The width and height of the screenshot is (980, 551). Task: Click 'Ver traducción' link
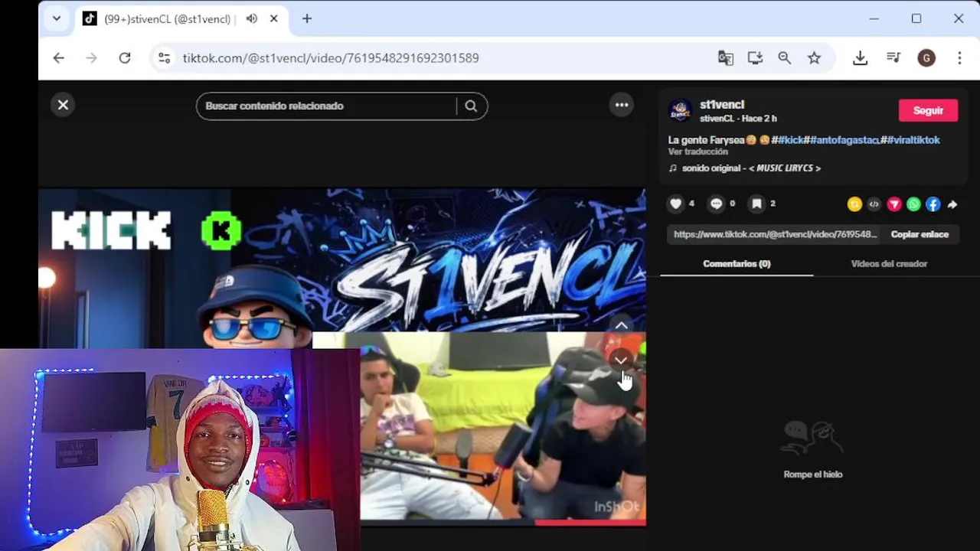point(697,152)
